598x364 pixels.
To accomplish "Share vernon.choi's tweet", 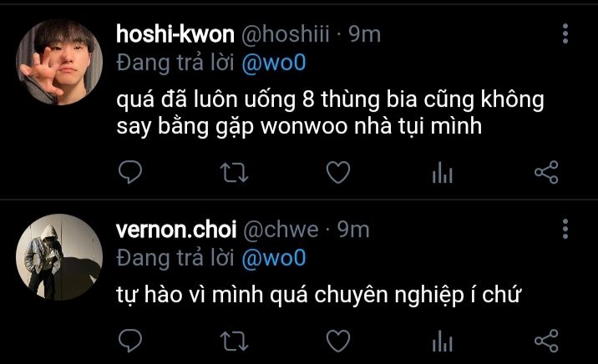I will (546, 341).
